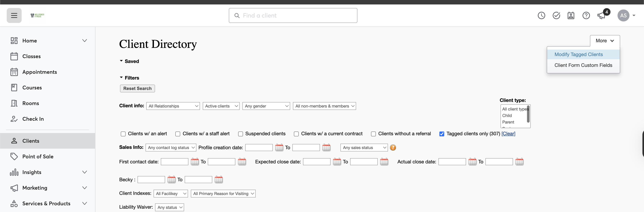Open the megaphone announcements icon
Viewport: 644px width, 212px height.
(601, 16)
